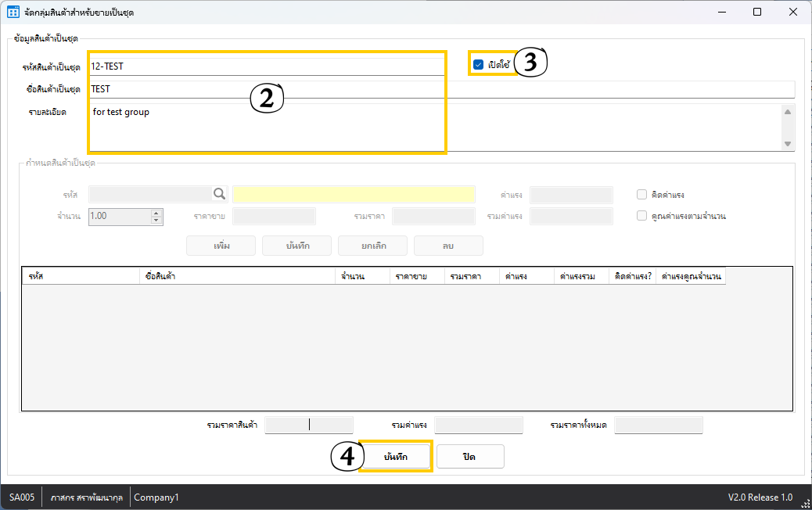Image resolution: width=812 pixels, height=510 pixels.
Task: Click the ลบ delete button
Action: (448, 246)
